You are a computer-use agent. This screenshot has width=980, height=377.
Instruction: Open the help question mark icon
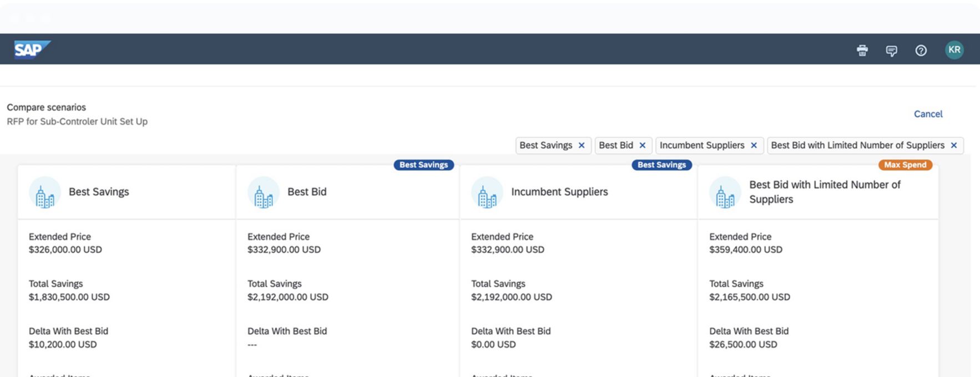pos(921,50)
